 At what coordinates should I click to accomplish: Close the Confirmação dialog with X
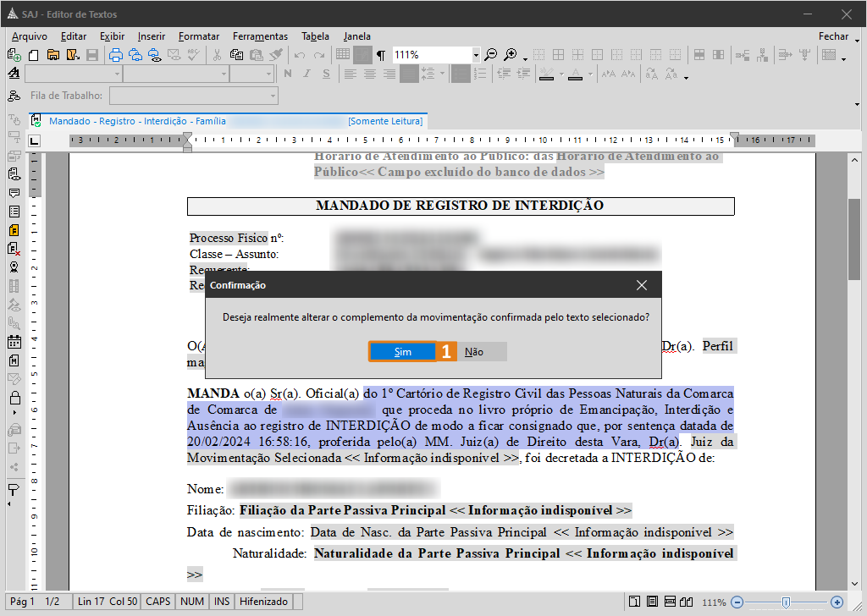pos(642,285)
